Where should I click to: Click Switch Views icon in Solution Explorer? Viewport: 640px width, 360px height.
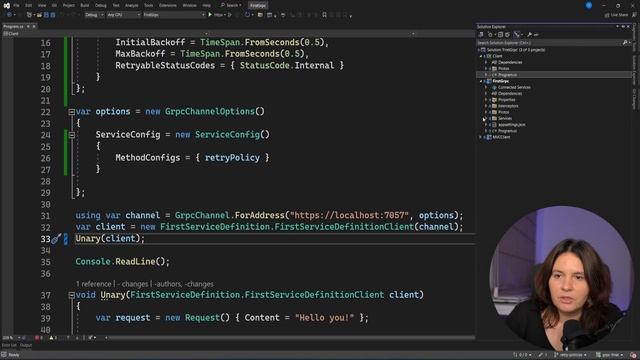(x=481, y=35)
